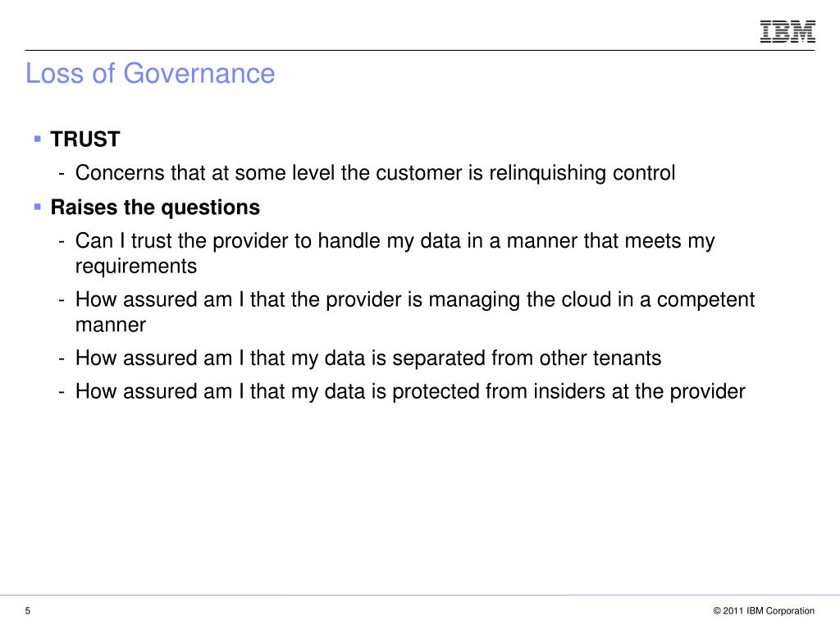Click the line about relinquishing control
The height and width of the screenshot is (630, 840).
click(x=375, y=173)
